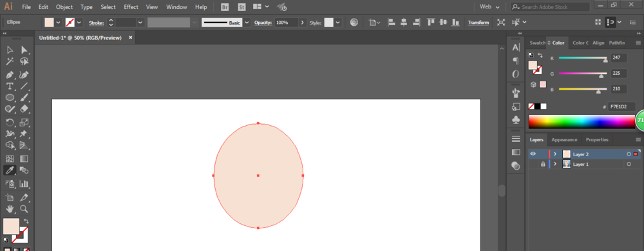Viewport: 644px width, 251px height.
Task: Open the Recolor Artwork icon
Action: pyautogui.click(x=354, y=23)
